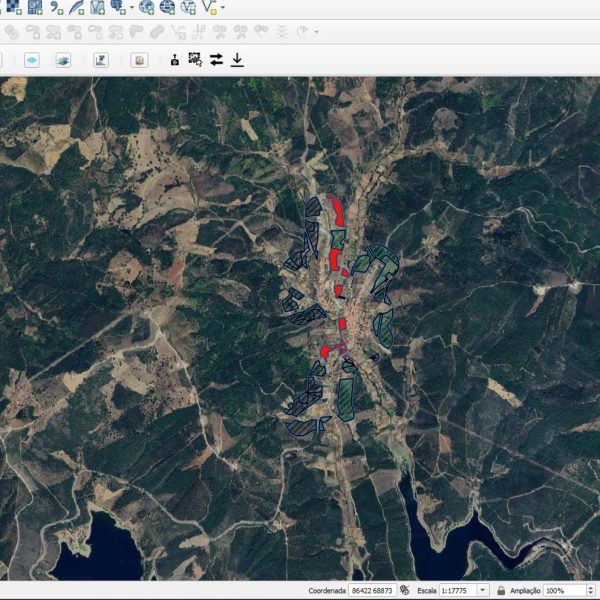Click the Ampliação 100% field
600x600 pixels.
564,590
